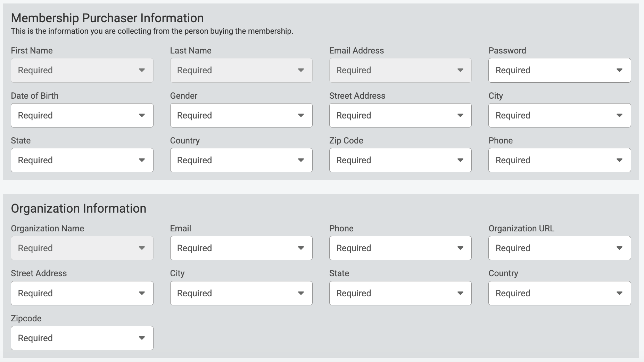The width and height of the screenshot is (644, 362).
Task: Open the Organization URL dropdown
Action: point(560,248)
